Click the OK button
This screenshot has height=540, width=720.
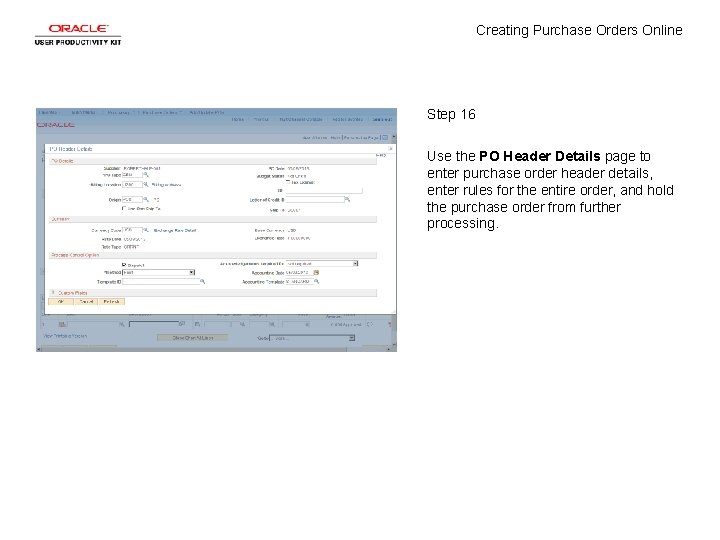(61, 302)
